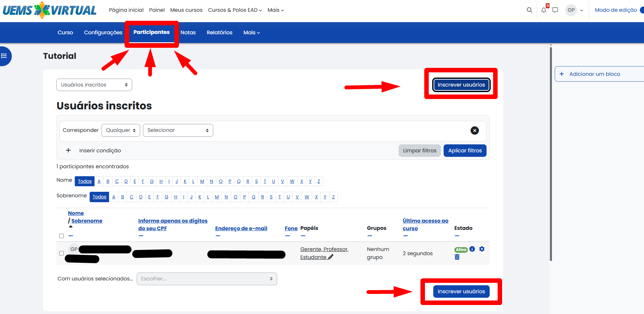Remove filter row with X icon
Image resolution: width=644 pixels, height=314 pixels.
pos(474,131)
